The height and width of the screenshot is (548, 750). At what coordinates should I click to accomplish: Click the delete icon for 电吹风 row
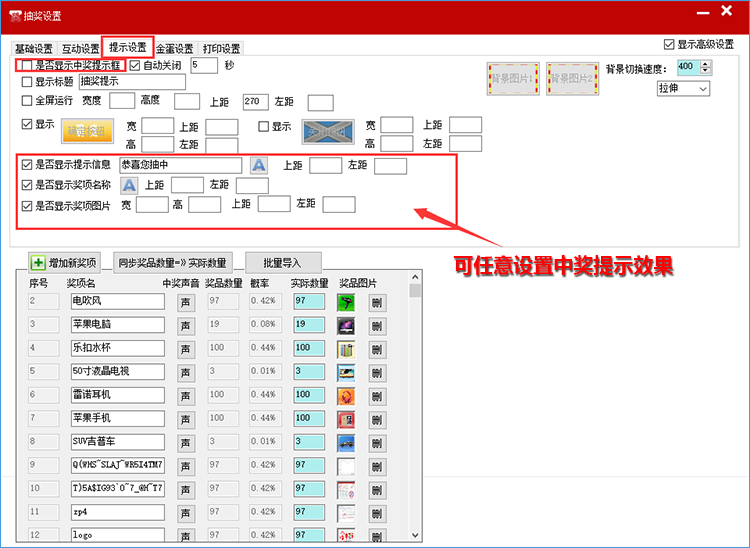376,301
